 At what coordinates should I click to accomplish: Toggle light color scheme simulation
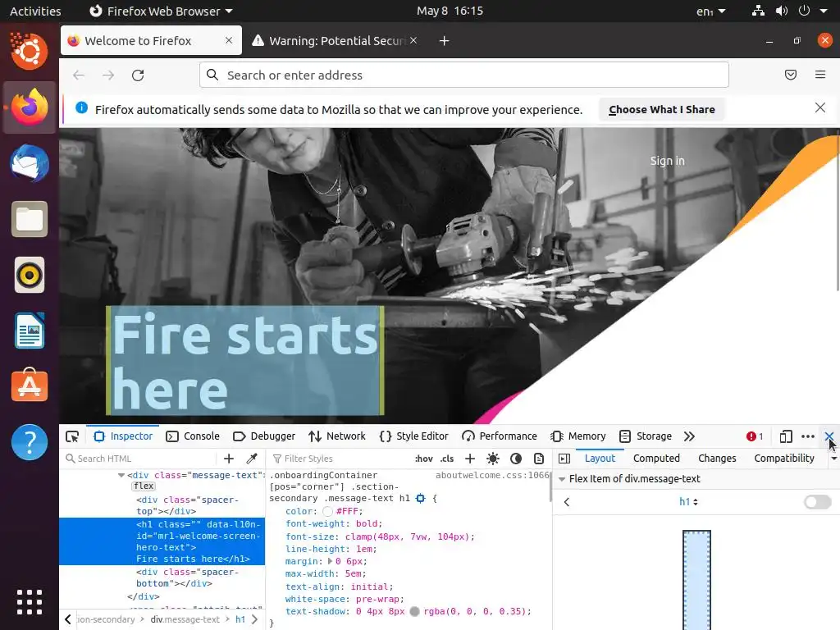click(x=493, y=459)
